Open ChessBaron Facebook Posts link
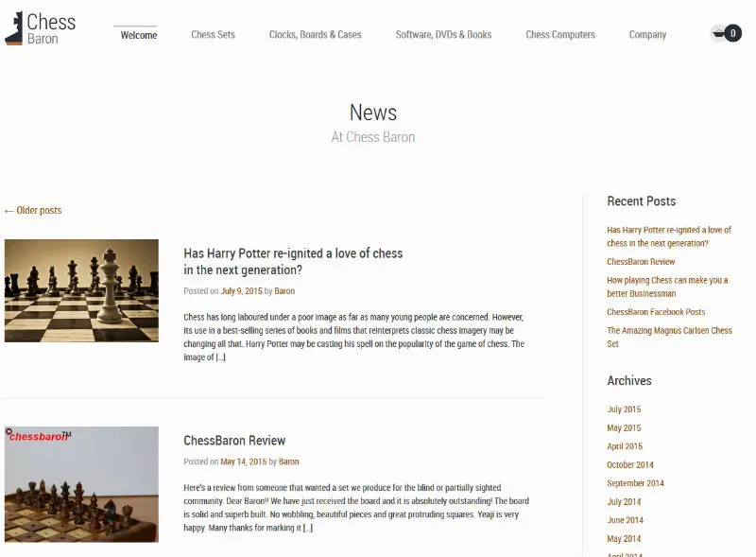Viewport: 756px width, 557px height. [x=656, y=312]
